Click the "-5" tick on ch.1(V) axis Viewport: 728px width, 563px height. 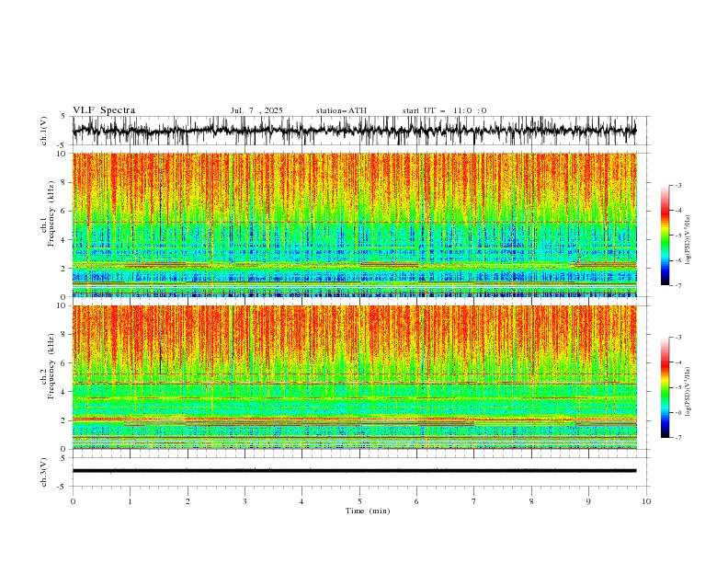(63, 145)
